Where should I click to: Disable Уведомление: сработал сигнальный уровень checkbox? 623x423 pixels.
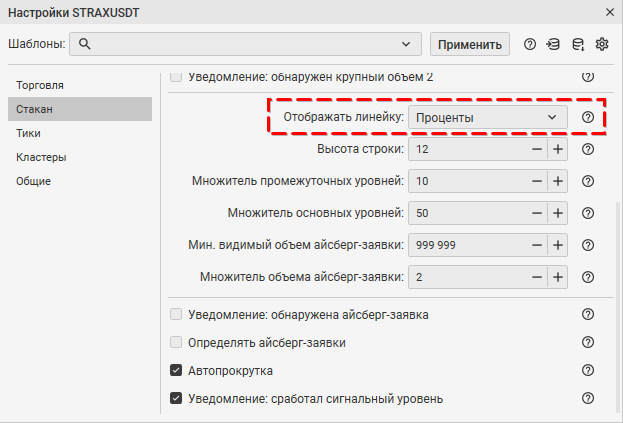coord(176,398)
